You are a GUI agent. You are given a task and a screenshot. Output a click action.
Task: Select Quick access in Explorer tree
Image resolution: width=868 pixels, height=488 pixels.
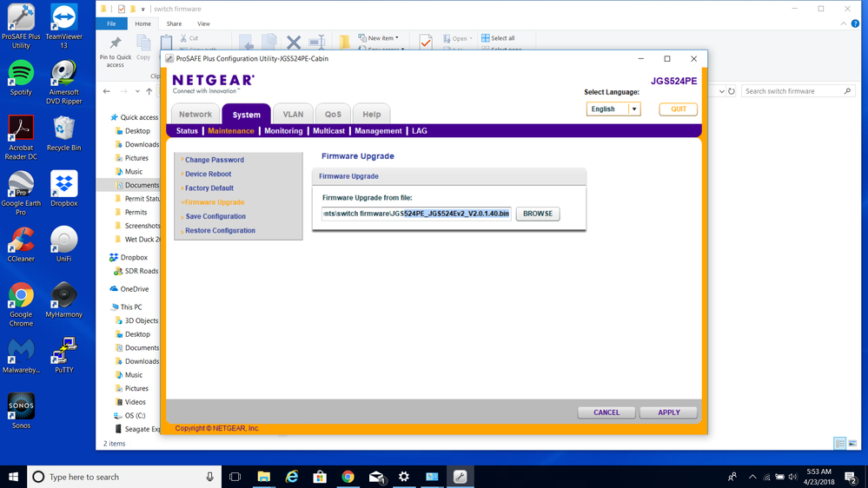pyautogui.click(x=134, y=117)
